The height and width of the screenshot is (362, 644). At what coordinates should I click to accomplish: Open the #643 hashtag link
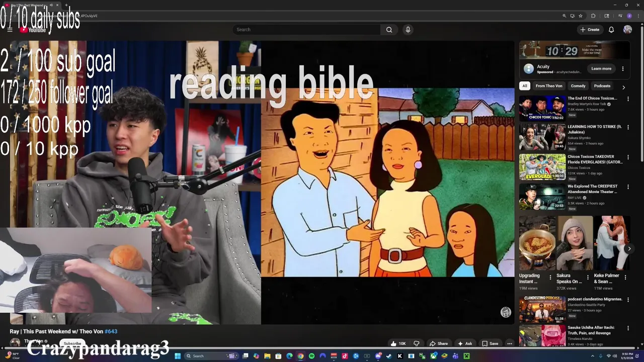coord(111,331)
